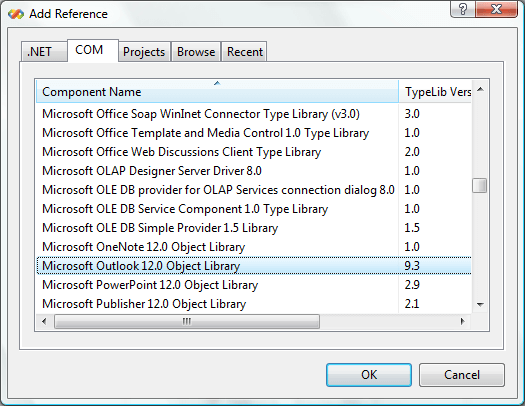Click the horizontal scrollbar thumb
This screenshot has width=525, height=406.
coord(187,322)
